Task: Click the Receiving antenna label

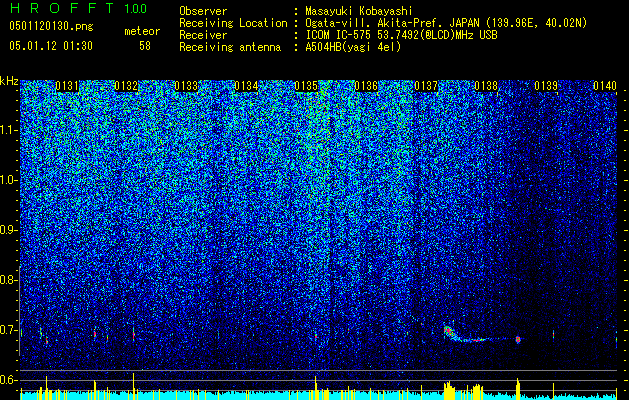Action: tap(230, 47)
